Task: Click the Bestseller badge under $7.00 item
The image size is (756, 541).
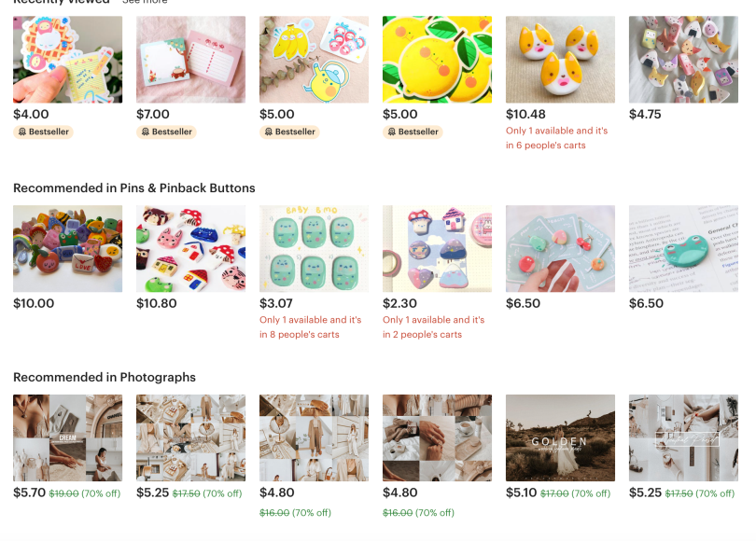Action: tap(166, 132)
